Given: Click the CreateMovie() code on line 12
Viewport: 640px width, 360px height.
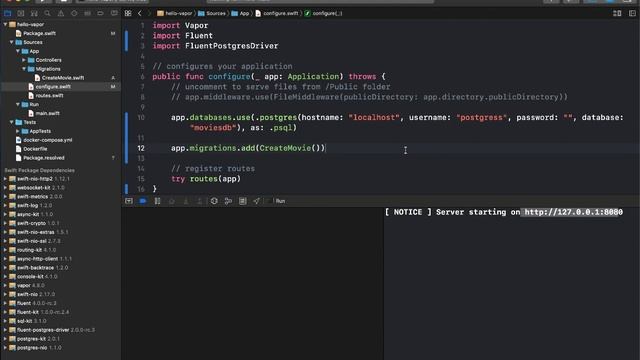Looking at the screenshot, I should click(292, 148).
